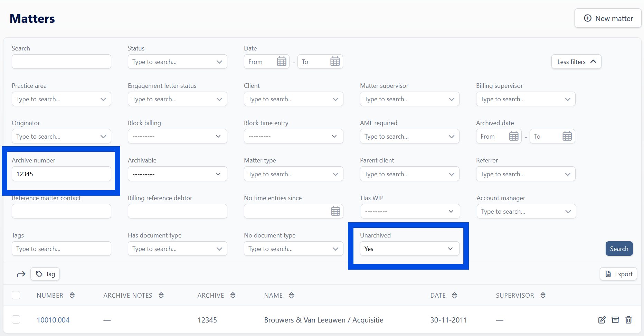The width and height of the screenshot is (644, 336).
Task: Run the filter with the Search button
Action: point(619,249)
